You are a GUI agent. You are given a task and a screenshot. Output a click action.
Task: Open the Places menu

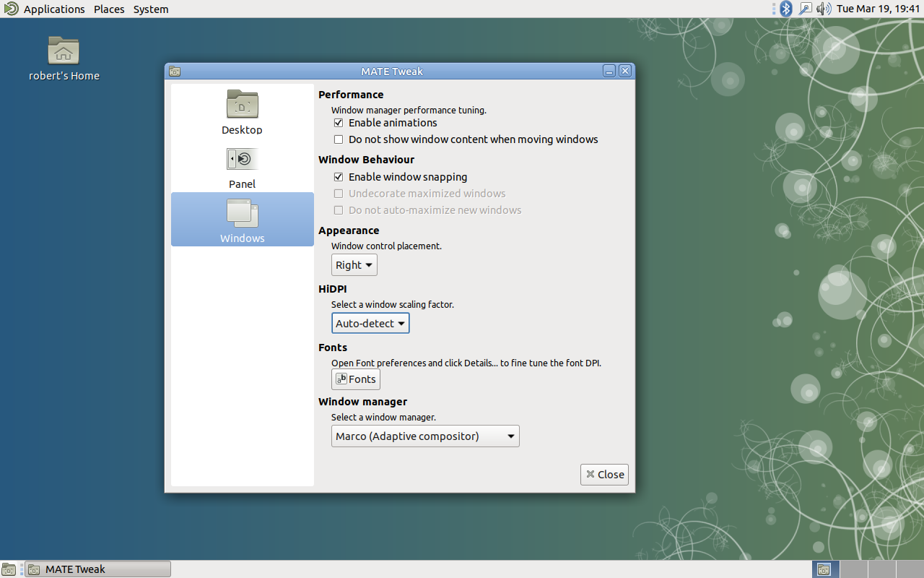109,9
